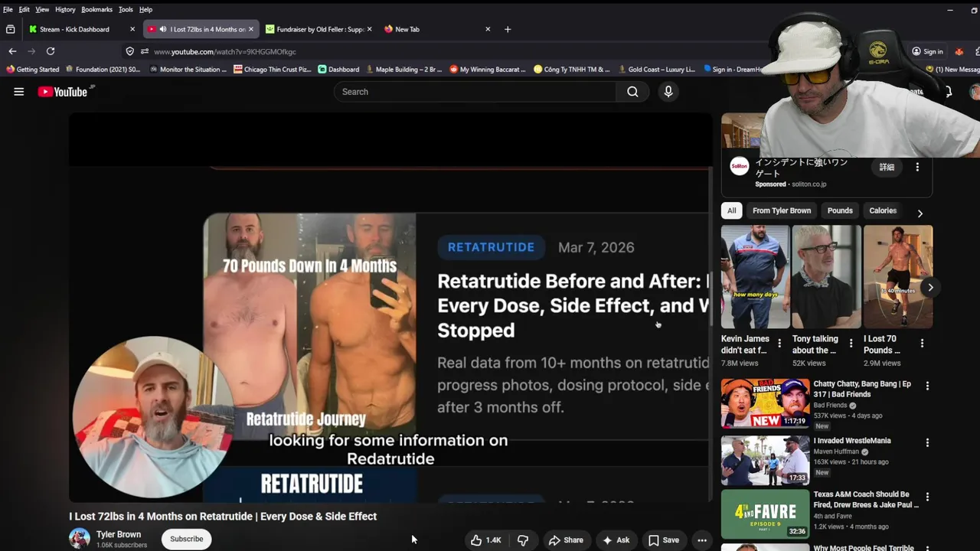Open the YouTube guide hamburger menu
The width and height of the screenshot is (980, 551).
pos(19,92)
